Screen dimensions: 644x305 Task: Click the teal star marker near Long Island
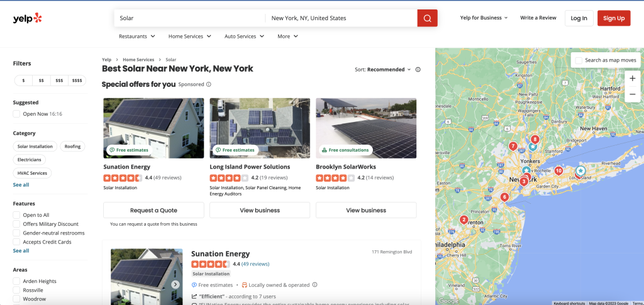(x=580, y=170)
